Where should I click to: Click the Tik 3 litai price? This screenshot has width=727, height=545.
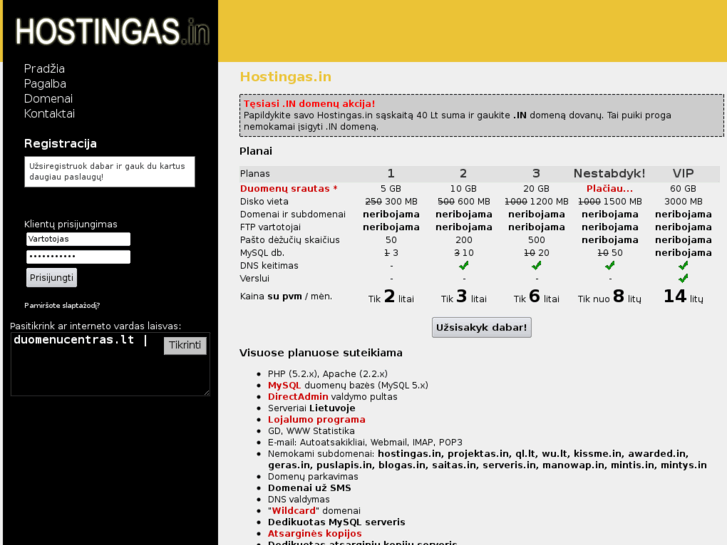coord(464,296)
